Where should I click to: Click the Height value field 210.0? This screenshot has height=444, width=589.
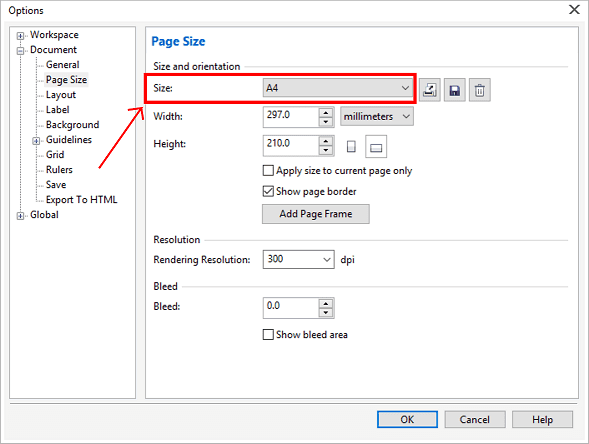[x=291, y=145]
